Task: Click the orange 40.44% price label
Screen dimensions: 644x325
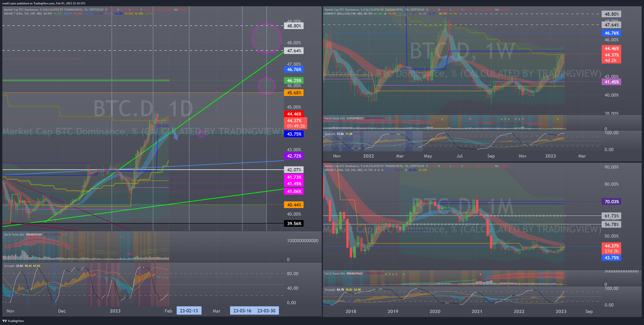Action: coord(294,205)
